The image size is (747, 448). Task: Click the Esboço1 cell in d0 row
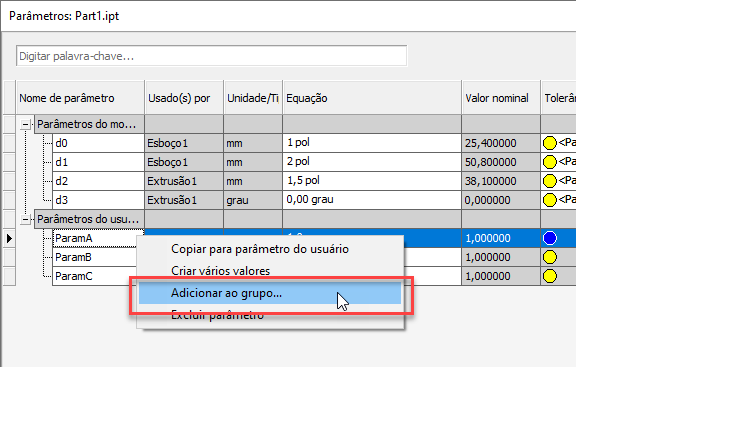(184, 143)
